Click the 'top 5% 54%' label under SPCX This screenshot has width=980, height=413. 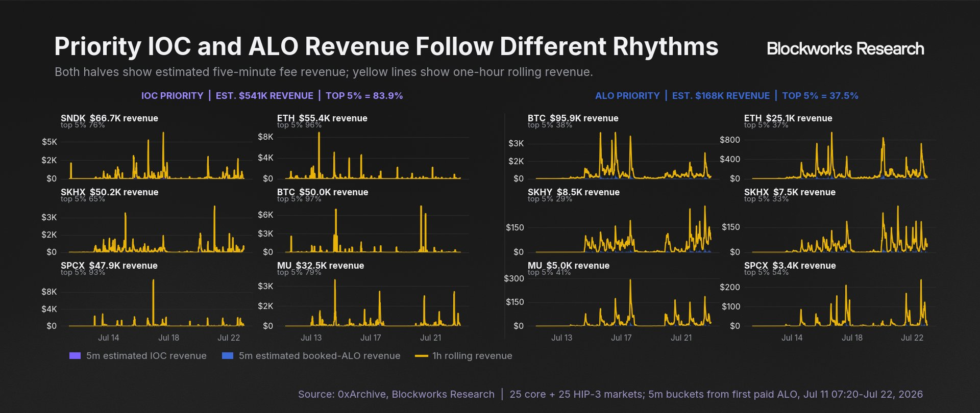[x=766, y=272]
